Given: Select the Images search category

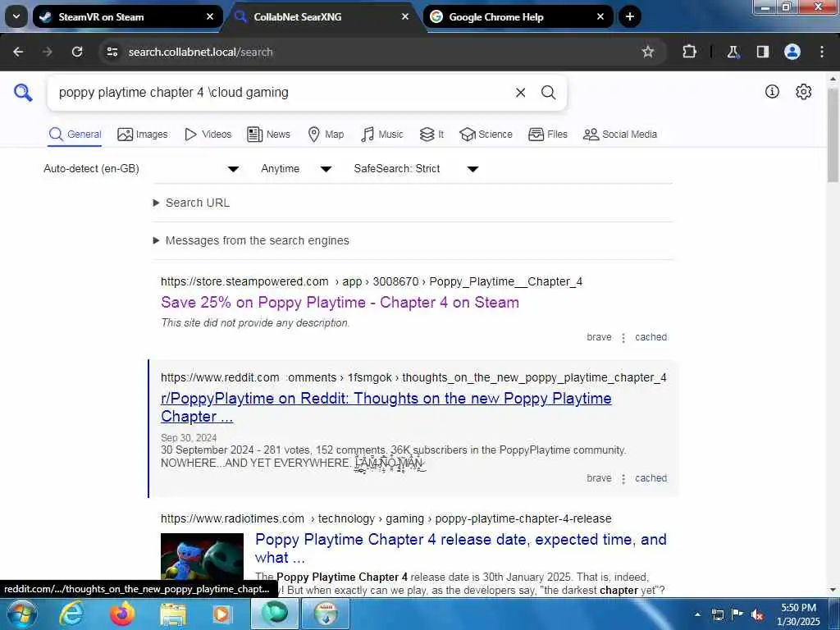Looking at the screenshot, I should coord(143,135).
